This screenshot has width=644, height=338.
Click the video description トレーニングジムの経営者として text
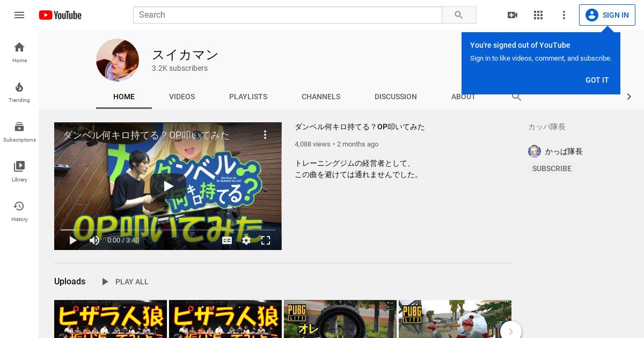tap(354, 164)
